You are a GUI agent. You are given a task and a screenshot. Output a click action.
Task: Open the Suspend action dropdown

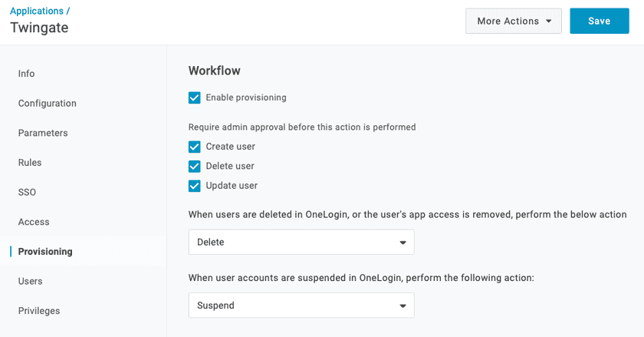[301, 306]
